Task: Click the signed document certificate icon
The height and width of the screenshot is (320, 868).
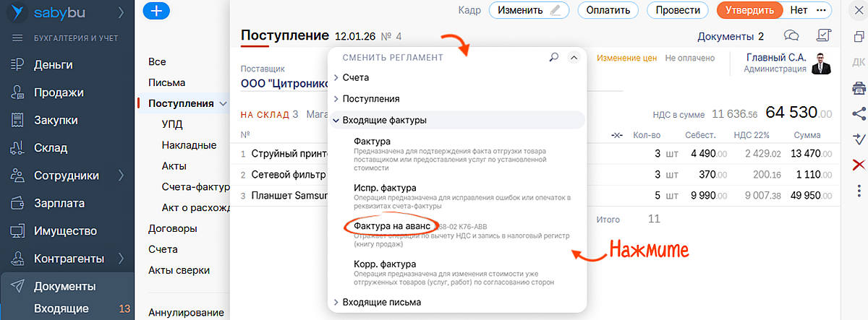Action: click(x=822, y=35)
